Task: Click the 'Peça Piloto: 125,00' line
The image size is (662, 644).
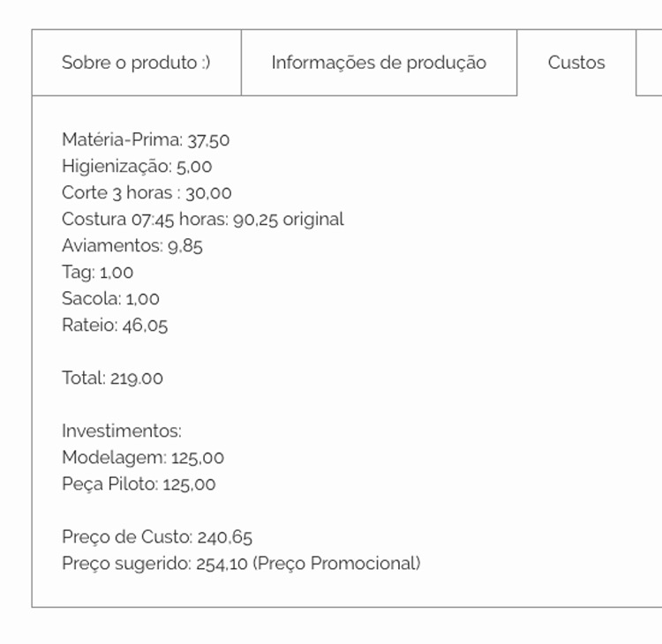Action: tap(139, 483)
